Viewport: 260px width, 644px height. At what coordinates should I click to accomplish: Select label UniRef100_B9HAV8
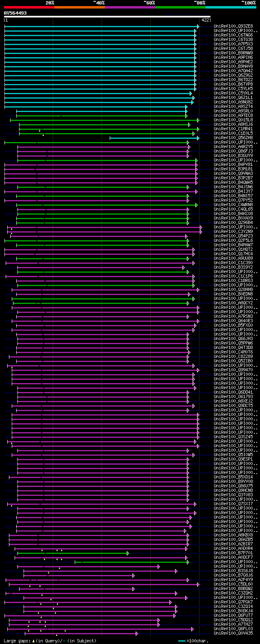point(233,67)
